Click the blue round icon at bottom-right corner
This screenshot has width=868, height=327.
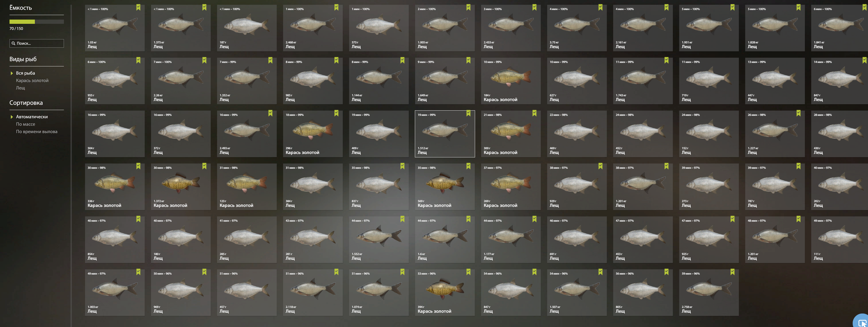point(862,321)
